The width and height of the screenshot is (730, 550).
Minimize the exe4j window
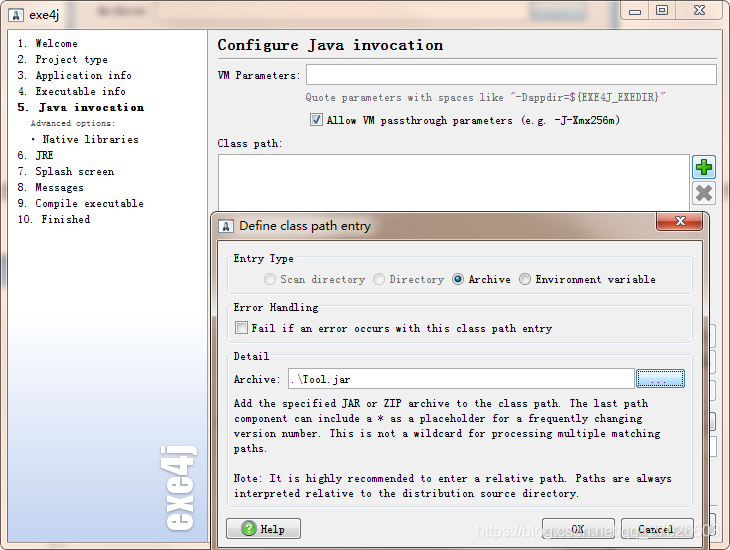[635, 11]
